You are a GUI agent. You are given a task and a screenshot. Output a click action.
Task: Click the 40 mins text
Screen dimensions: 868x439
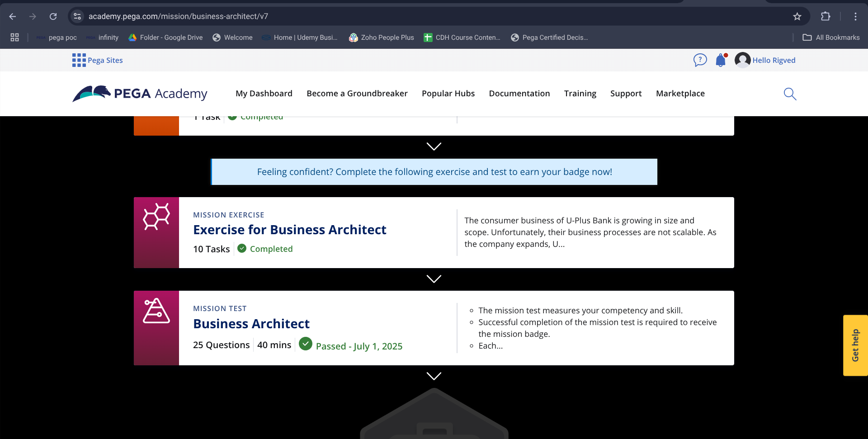[274, 345]
